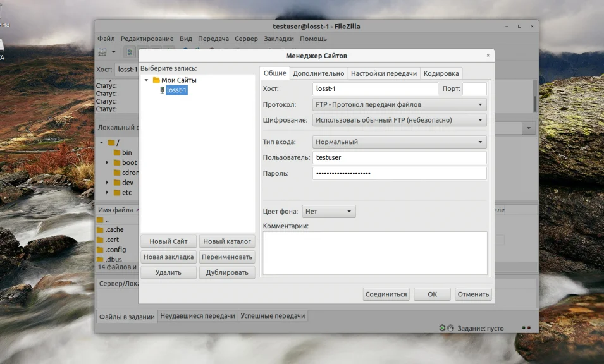Image resolution: width=604 pixels, height=364 pixels.
Task: Click the Удалить button
Action: point(168,272)
